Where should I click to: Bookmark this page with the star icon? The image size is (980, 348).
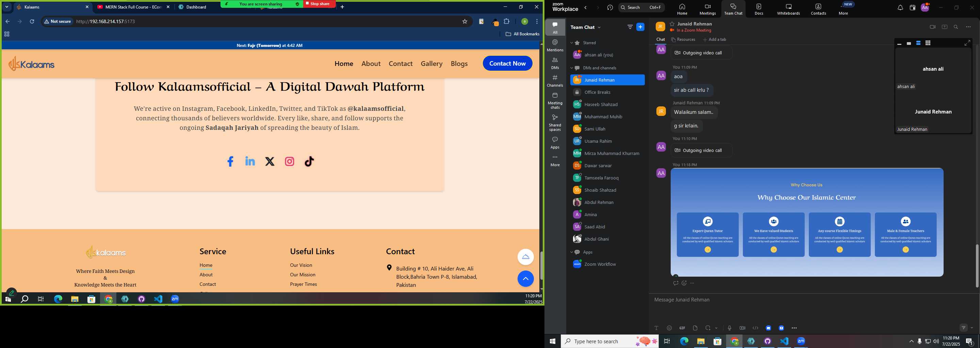(464, 22)
